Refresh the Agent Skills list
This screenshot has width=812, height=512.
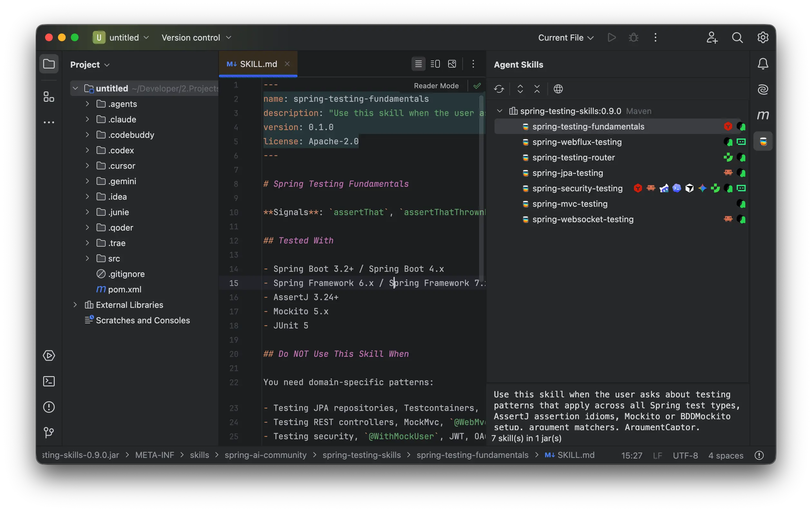499,89
